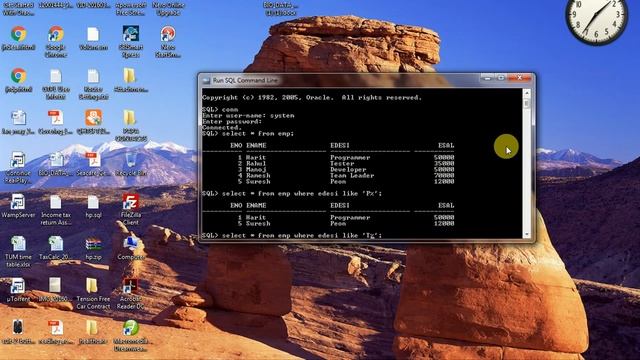
Task: Click the SQL Command Line title bar icon
Action: (x=206, y=80)
